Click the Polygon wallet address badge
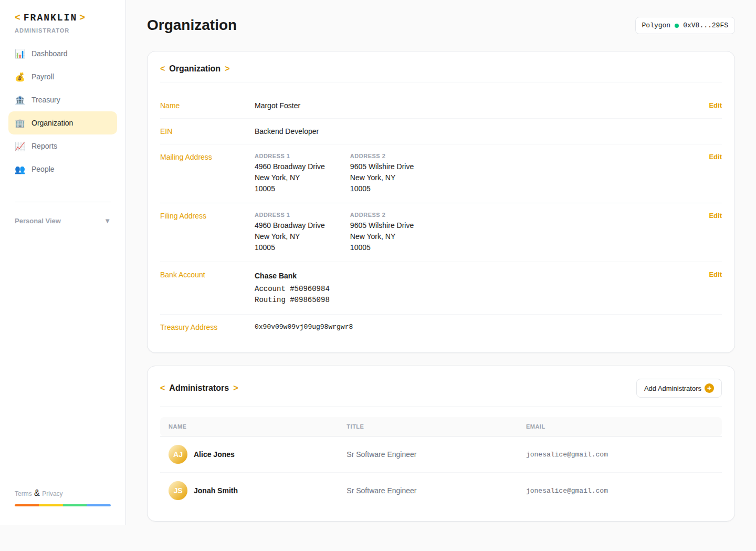 (685, 25)
